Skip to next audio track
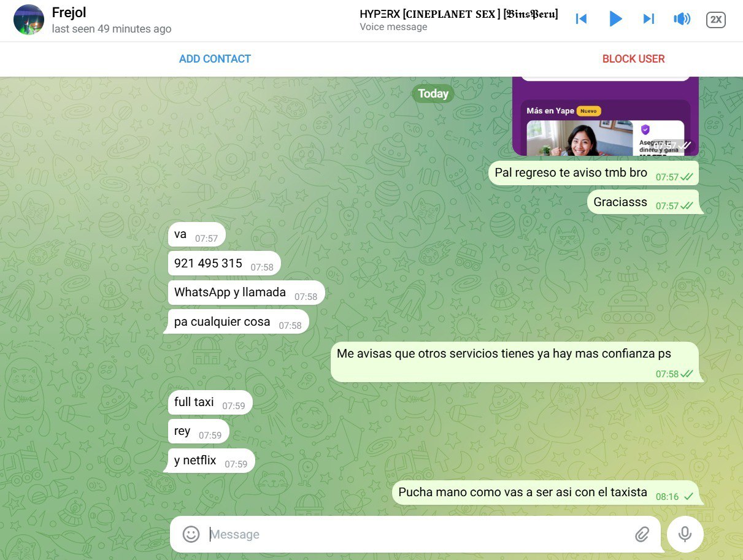The height and width of the screenshot is (560, 743). [x=649, y=19]
